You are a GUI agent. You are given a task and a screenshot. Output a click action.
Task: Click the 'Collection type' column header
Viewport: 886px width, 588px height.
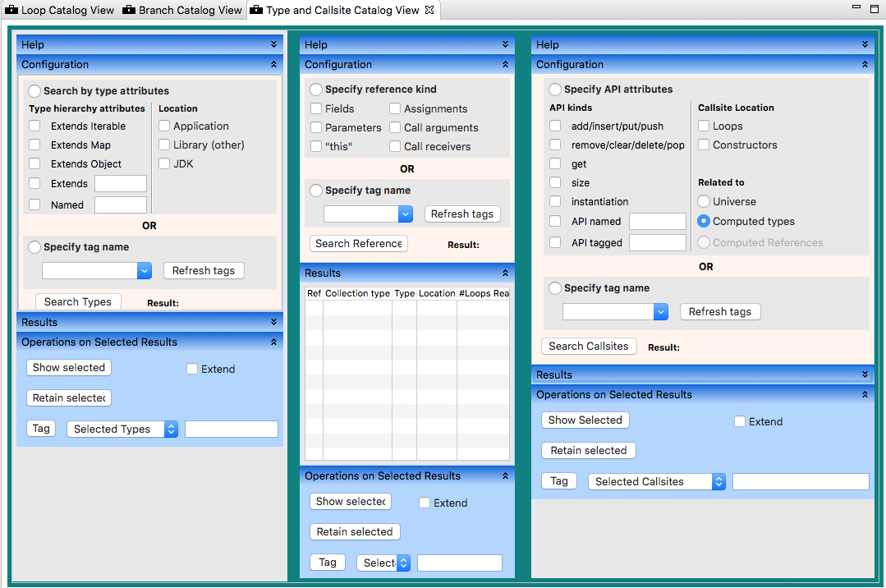pyautogui.click(x=358, y=293)
